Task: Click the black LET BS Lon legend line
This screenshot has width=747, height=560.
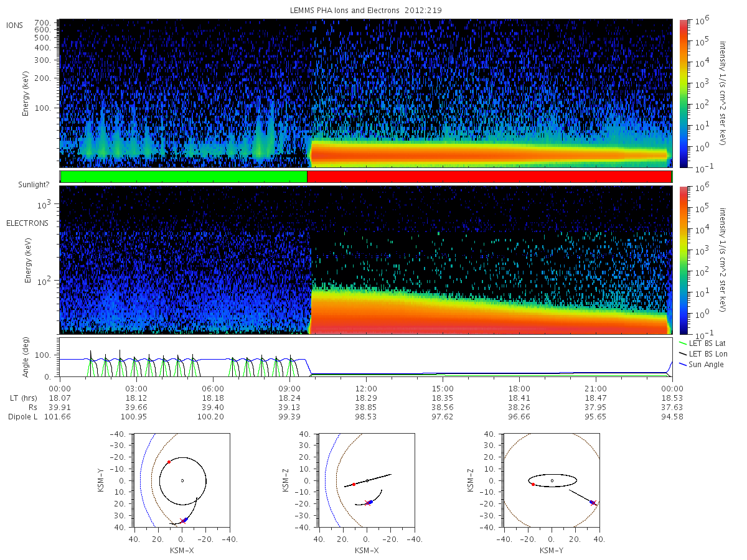Action: (682, 353)
